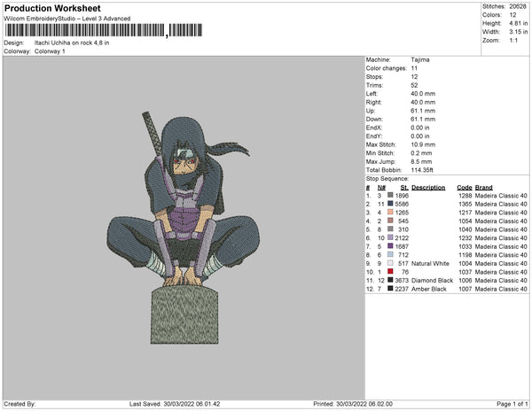532x411 pixels.
Task: Click the 'Down:' measurement label
Action: pyautogui.click(x=374, y=120)
